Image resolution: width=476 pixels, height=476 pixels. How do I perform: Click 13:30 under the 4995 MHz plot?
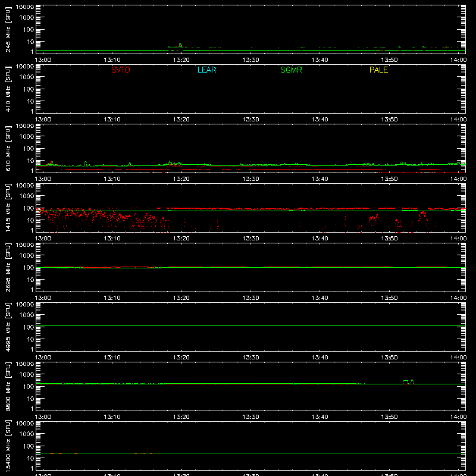250,358
